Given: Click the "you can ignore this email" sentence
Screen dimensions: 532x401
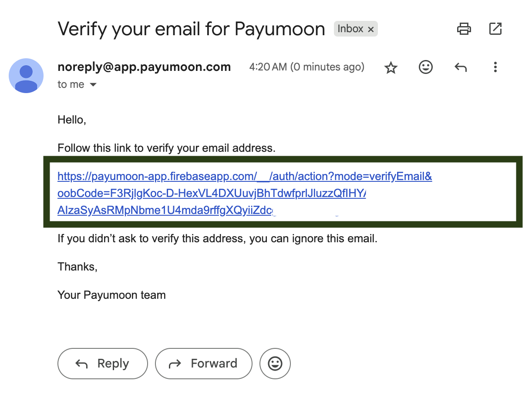Looking at the screenshot, I should click(217, 239).
